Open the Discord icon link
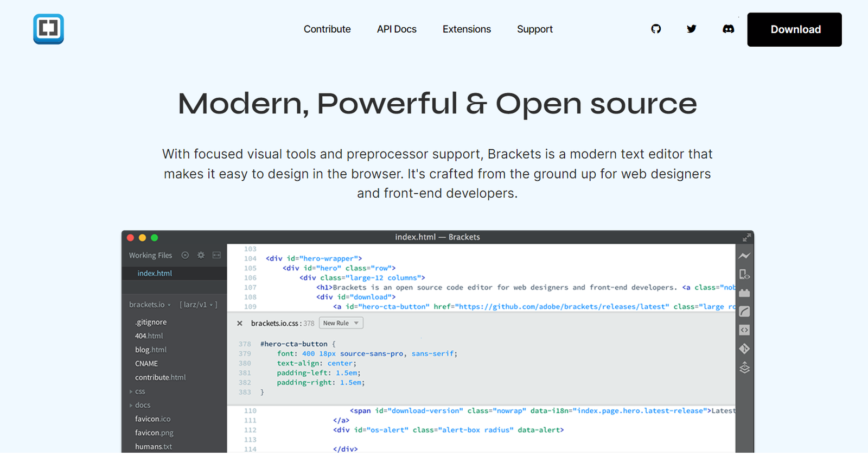 click(x=728, y=29)
